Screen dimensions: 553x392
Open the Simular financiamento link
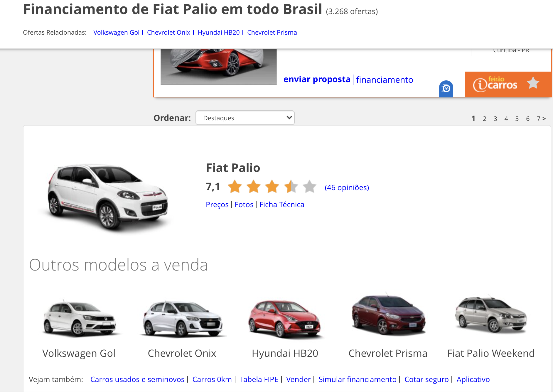point(358,379)
